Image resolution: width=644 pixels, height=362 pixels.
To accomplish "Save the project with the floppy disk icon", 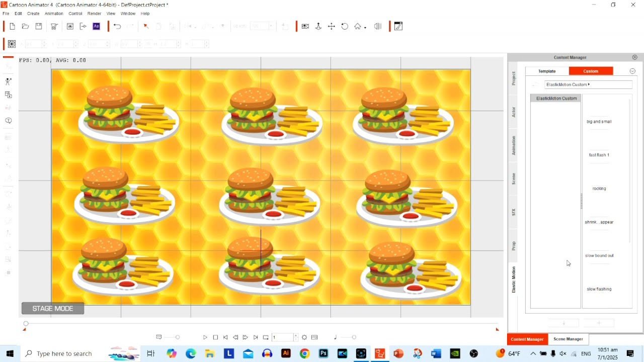I will tap(38, 26).
